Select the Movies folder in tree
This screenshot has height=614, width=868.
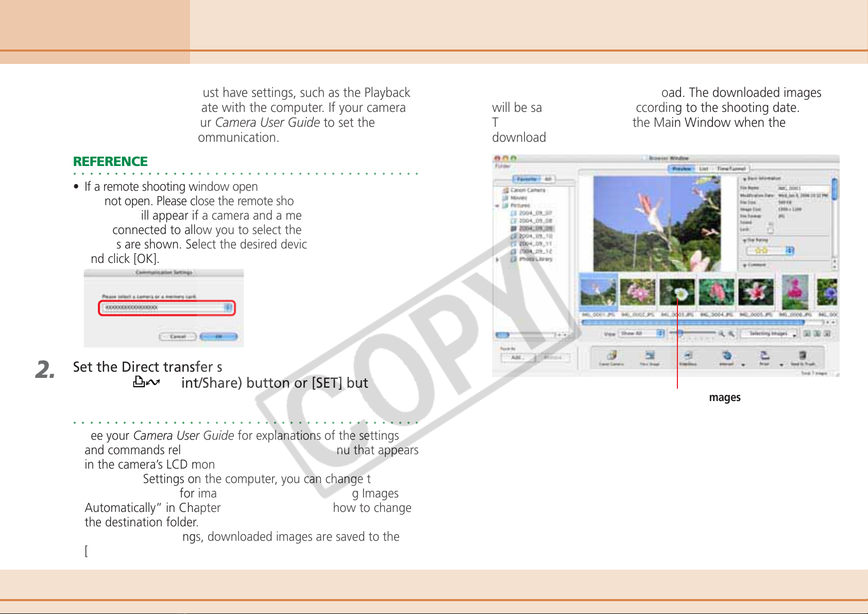pos(515,198)
